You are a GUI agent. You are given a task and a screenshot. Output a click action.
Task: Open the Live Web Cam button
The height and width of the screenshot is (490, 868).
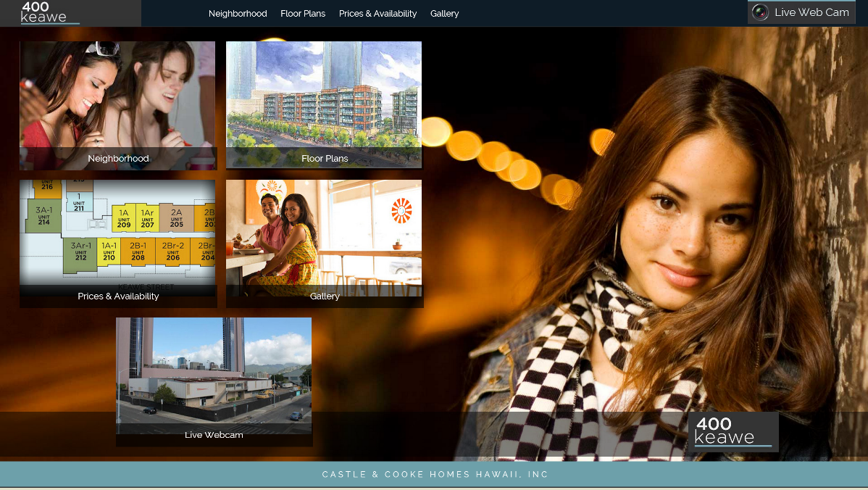pyautogui.click(x=801, y=12)
